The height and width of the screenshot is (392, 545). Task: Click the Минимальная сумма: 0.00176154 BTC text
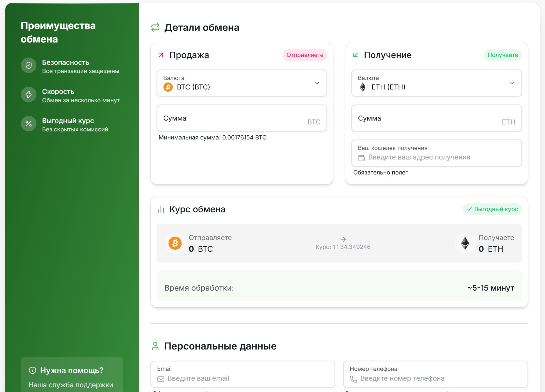[212, 138]
